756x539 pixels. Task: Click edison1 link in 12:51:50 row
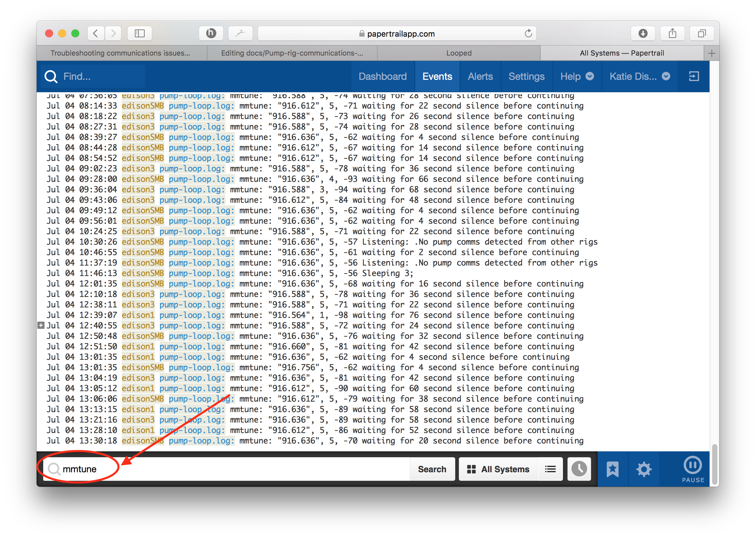click(x=138, y=346)
